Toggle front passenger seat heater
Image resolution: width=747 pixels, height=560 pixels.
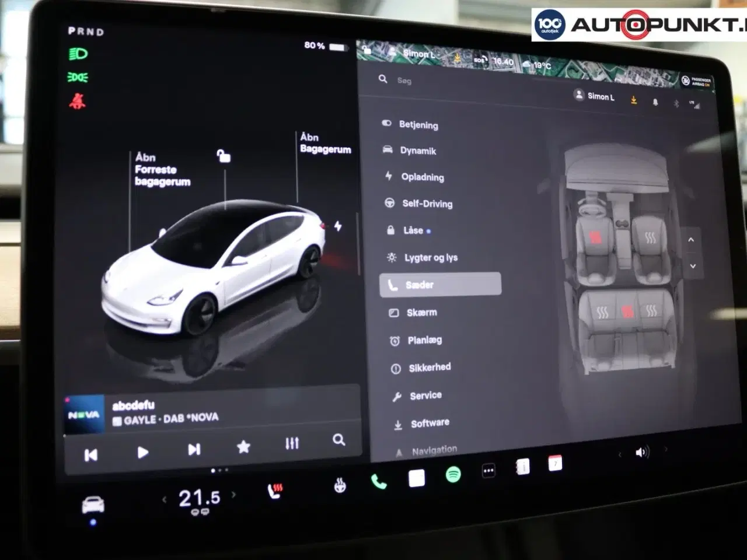[650, 237]
